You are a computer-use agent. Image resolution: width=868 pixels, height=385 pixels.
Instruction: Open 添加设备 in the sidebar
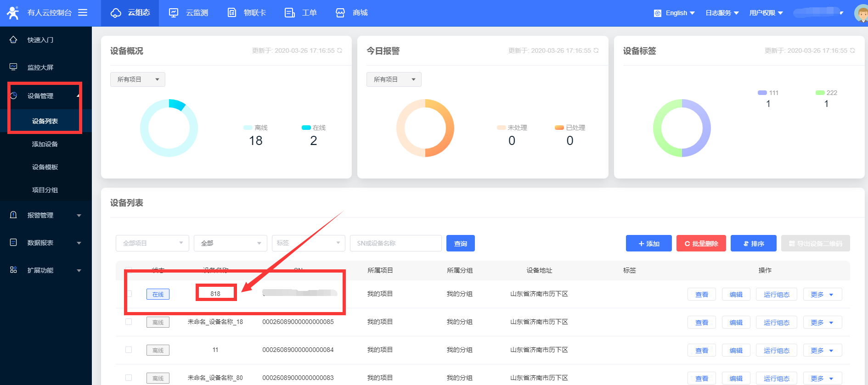(45, 144)
